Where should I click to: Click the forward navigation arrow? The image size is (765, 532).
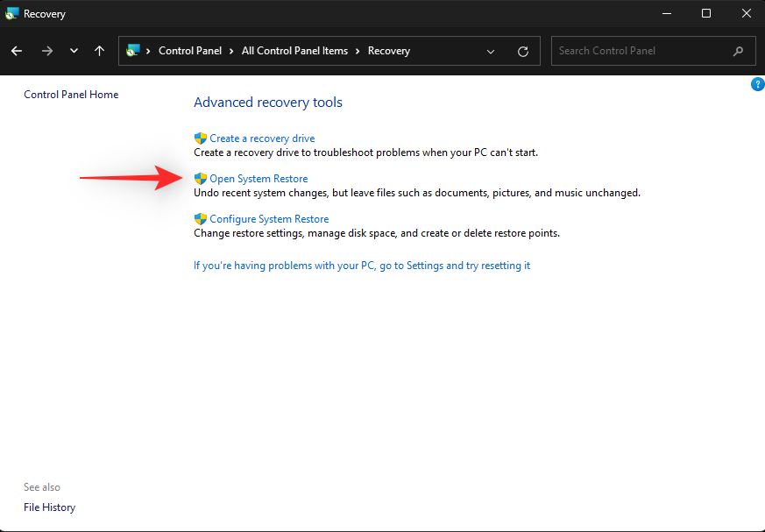click(46, 51)
